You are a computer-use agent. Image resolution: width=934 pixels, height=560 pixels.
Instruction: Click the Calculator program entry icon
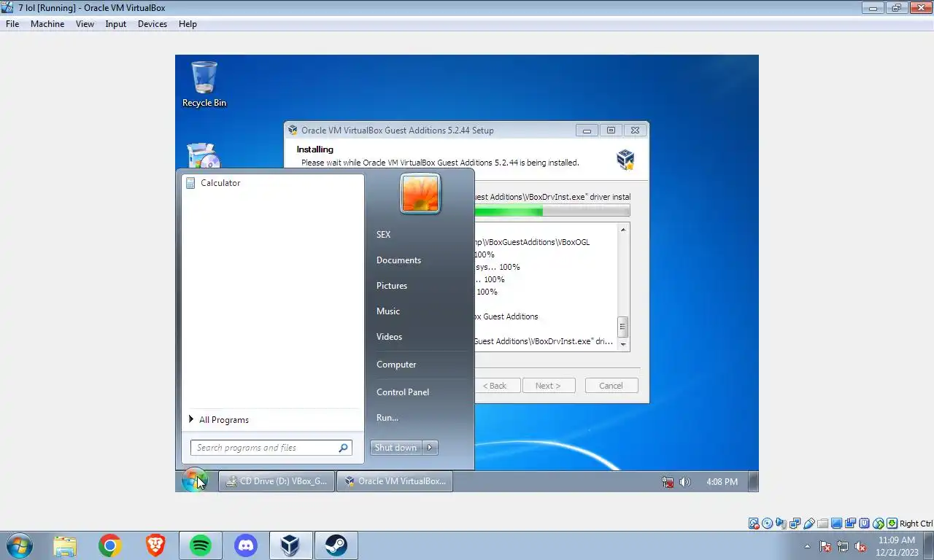(x=190, y=183)
